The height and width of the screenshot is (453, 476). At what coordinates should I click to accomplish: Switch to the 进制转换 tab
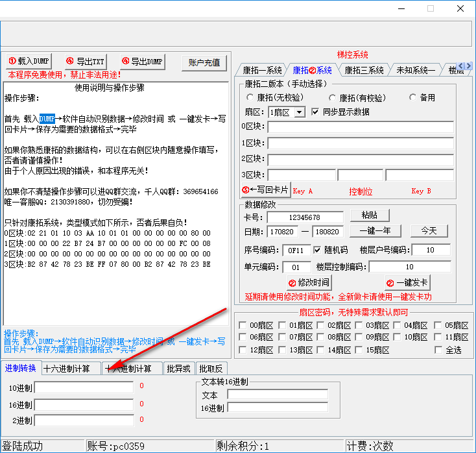pyautogui.click(x=21, y=368)
